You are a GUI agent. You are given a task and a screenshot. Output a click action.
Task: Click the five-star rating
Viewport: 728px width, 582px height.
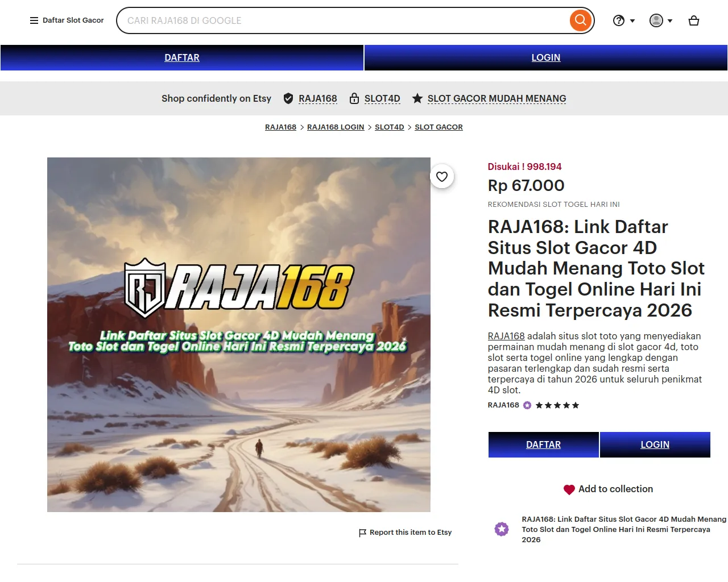pos(557,405)
